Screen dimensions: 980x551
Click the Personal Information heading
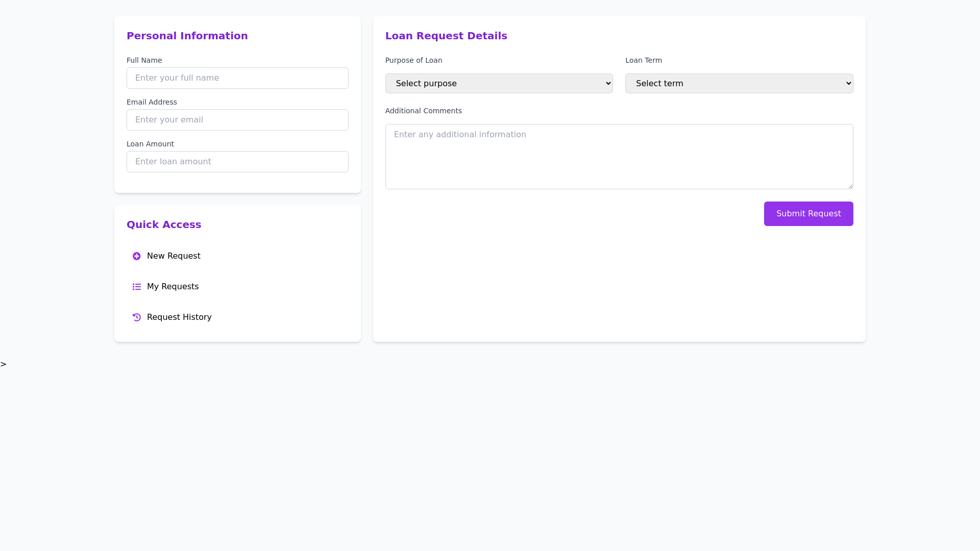tap(187, 36)
